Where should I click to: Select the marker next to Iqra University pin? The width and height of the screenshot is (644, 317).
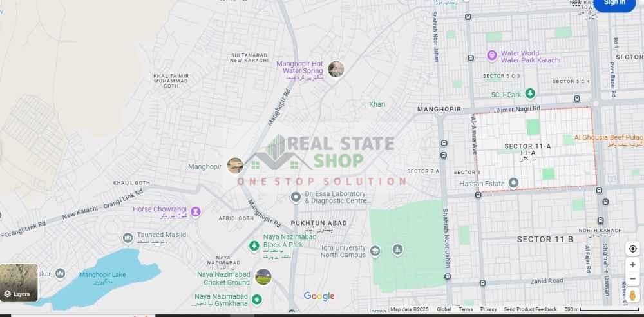pyautogui.click(x=397, y=249)
